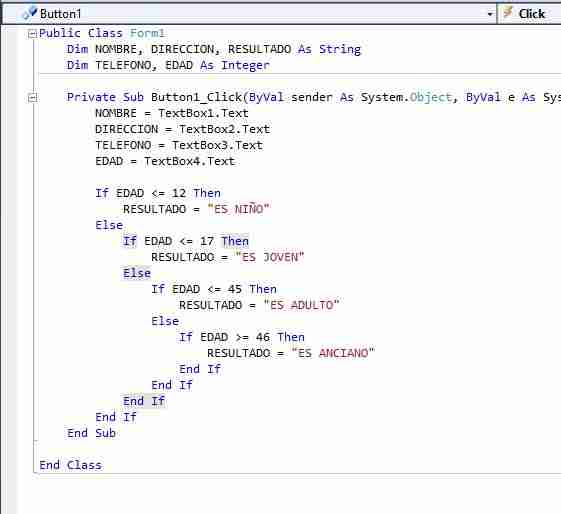Click the End Sub line
The image size is (561, 514).
point(91,433)
